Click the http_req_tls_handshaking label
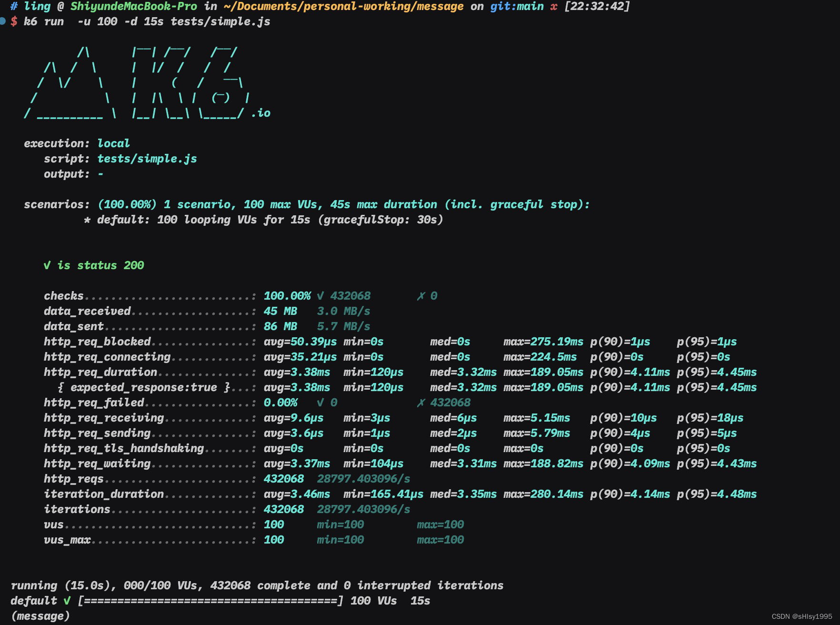Viewport: 840px width, 625px height. (124, 448)
